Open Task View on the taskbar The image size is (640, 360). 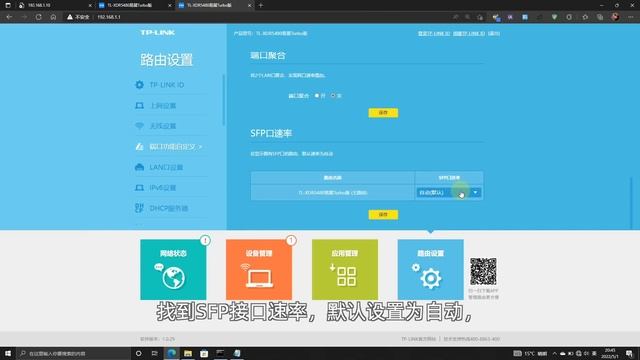point(154,353)
